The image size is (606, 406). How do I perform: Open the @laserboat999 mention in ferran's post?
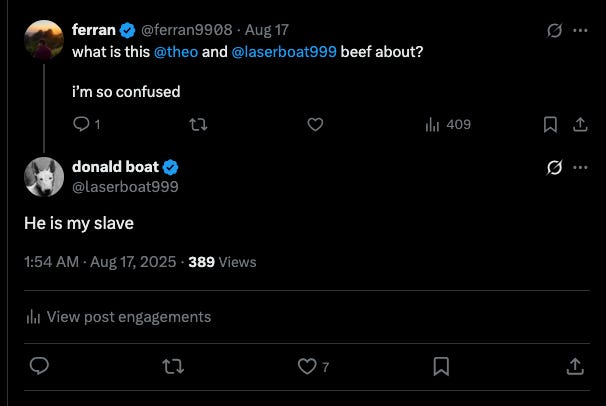coord(283,51)
